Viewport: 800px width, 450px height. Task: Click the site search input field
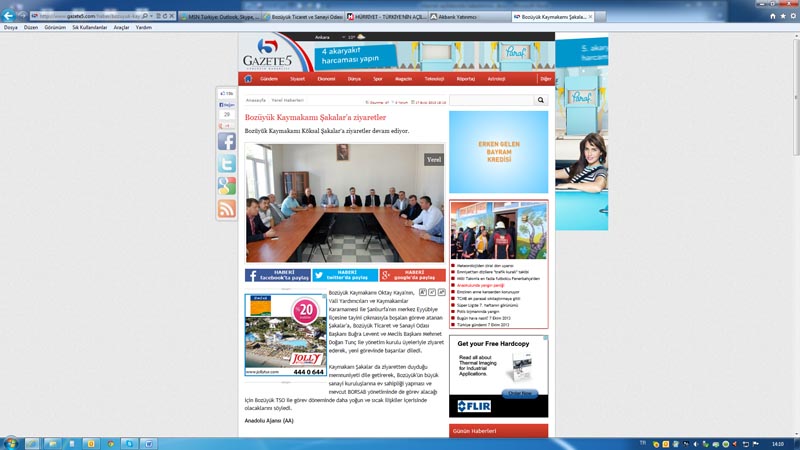pyautogui.click(x=491, y=101)
